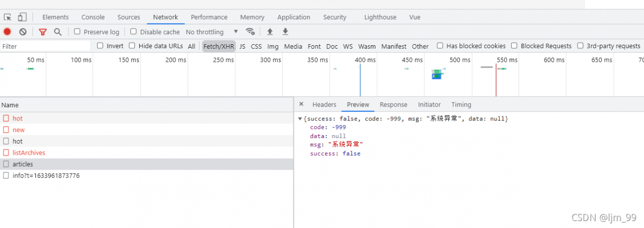Open network search with the magnifier icon

click(58, 32)
